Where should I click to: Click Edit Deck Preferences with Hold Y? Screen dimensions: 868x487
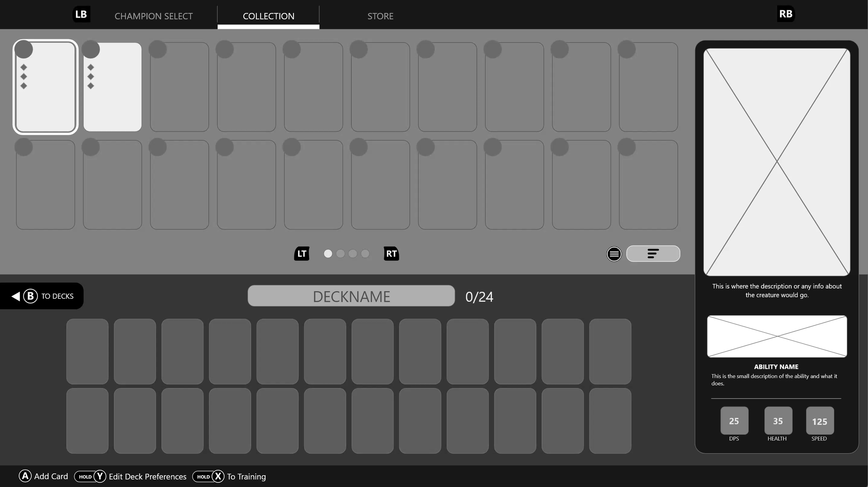click(x=148, y=476)
